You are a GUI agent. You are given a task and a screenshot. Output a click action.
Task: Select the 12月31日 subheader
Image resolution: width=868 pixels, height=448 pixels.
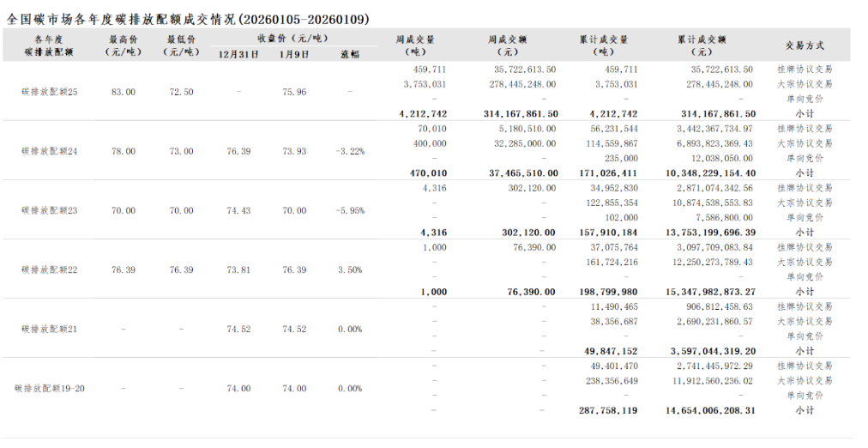point(238,53)
